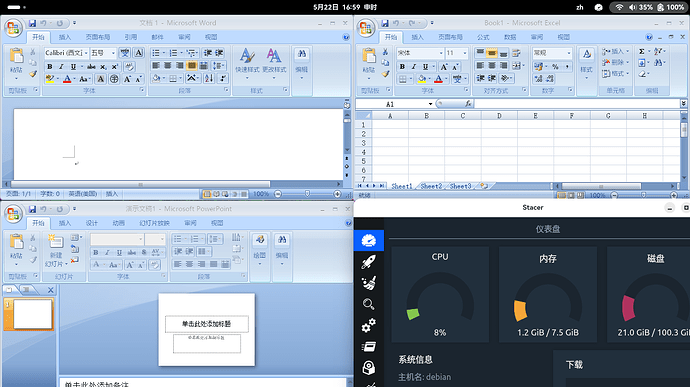This screenshot has height=387, width=690.
Task: Click the text shadow S icon in PowerPoint
Action: (144, 252)
